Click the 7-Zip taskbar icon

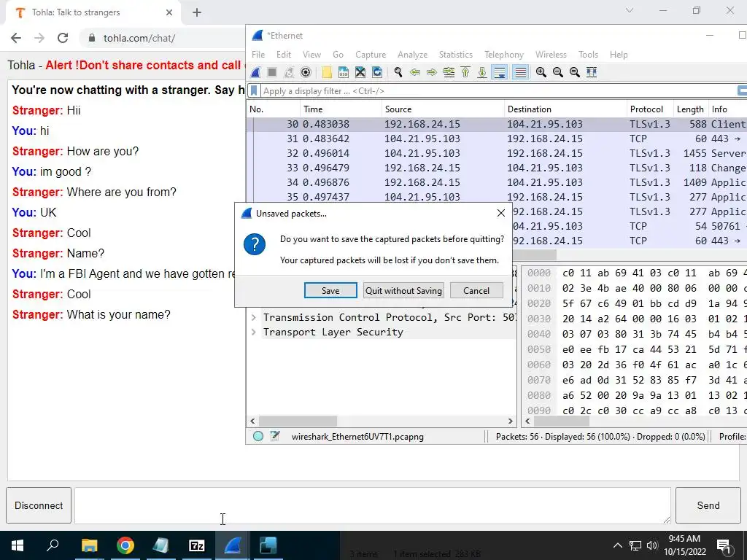coord(197,545)
